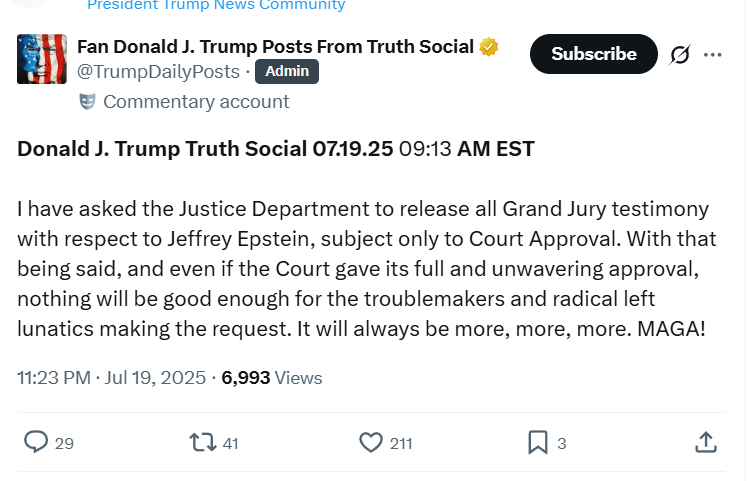Viewport: 750px width, 481px height.
Task: Like the post with the heart icon
Action: [x=371, y=442]
